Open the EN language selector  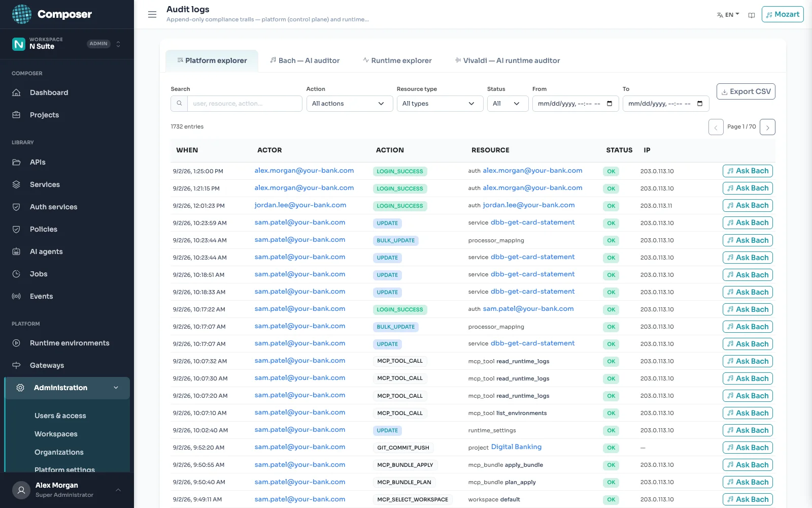pos(728,15)
